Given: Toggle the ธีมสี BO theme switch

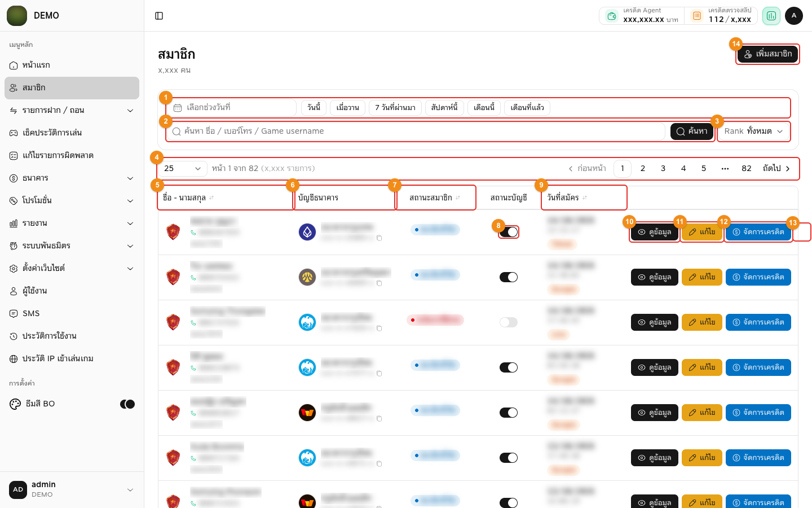Looking at the screenshot, I should click(x=127, y=404).
